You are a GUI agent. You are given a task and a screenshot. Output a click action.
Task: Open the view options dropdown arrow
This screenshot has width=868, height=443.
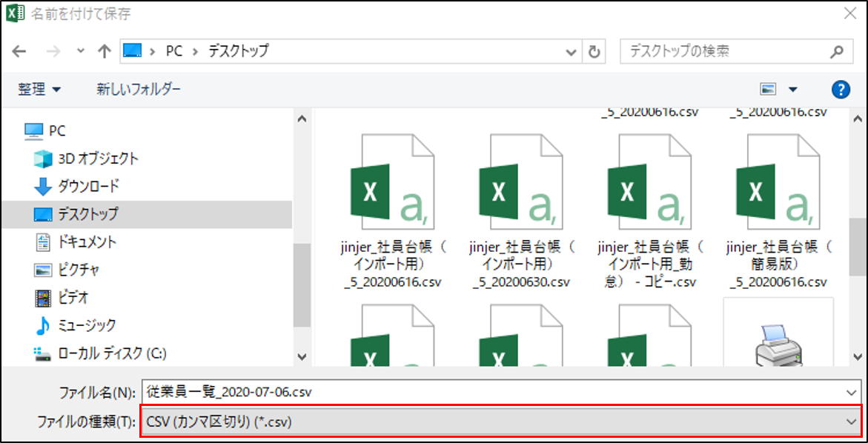pos(793,90)
